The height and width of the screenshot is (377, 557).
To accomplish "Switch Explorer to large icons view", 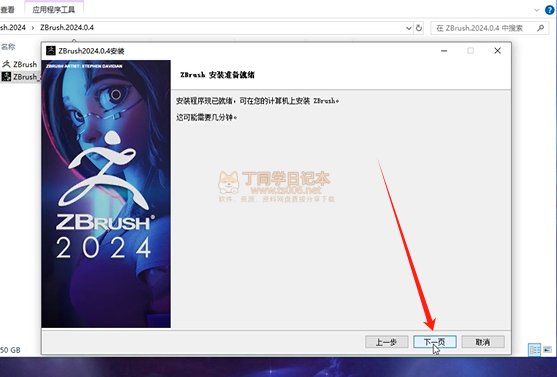I will (x=547, y=350).
